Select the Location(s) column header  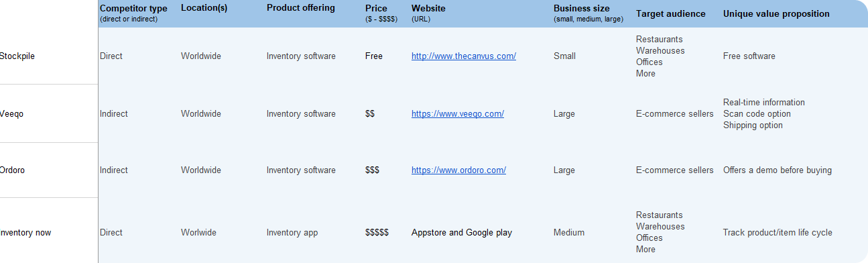point(205,8)
